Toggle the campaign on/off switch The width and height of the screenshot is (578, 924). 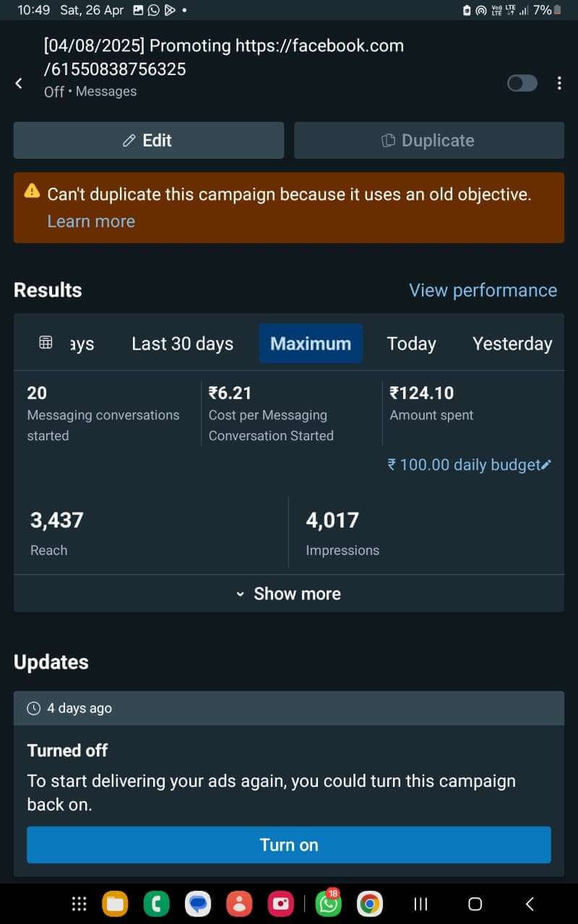coord(522,84)
